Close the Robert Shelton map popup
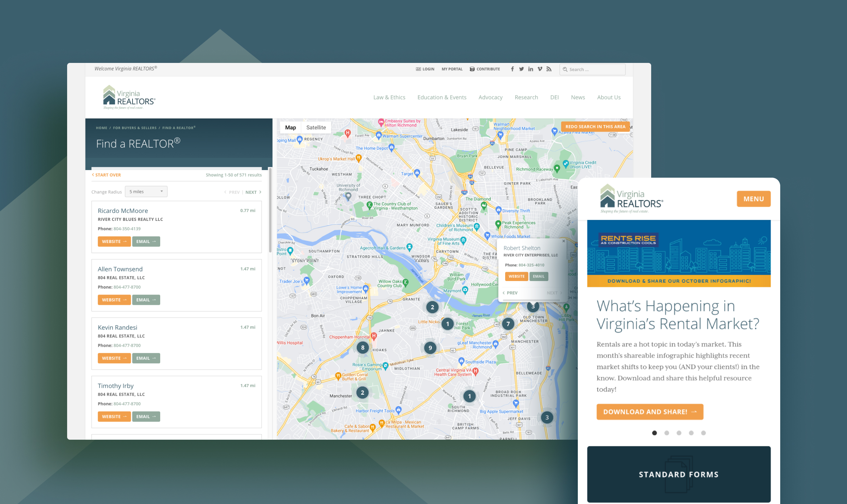Viewport: 847px width, 504px height. click(564, 241)
